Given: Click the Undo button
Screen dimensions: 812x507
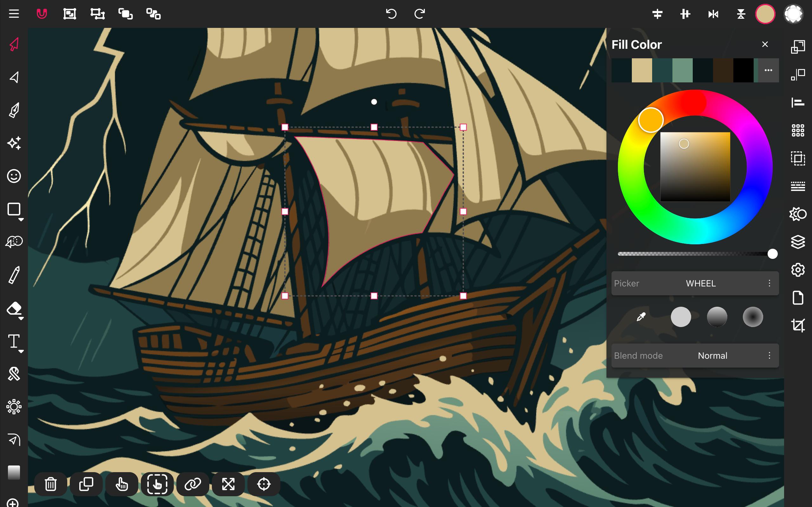Looking at the screenshot, I should [x=391, y=14].
